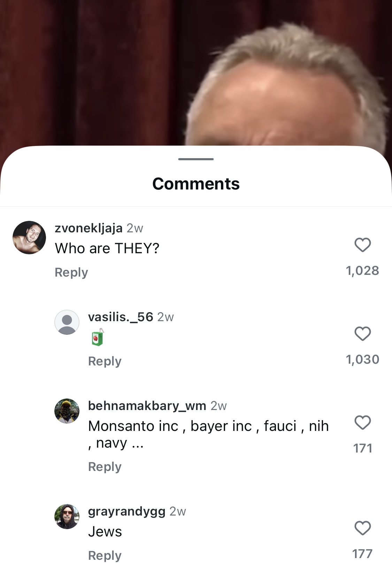
Task: Open grayrandygg's profile photo
Action: click(67, 517)
